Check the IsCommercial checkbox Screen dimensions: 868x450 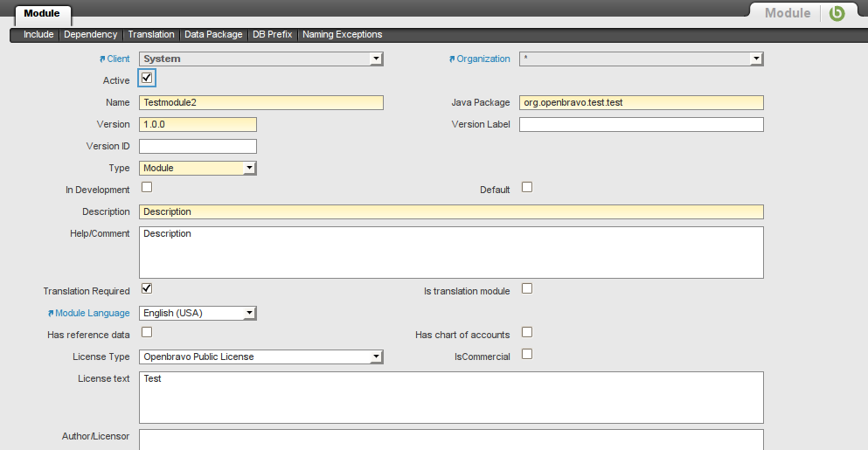pyautogui.click(x=527, y=354)
